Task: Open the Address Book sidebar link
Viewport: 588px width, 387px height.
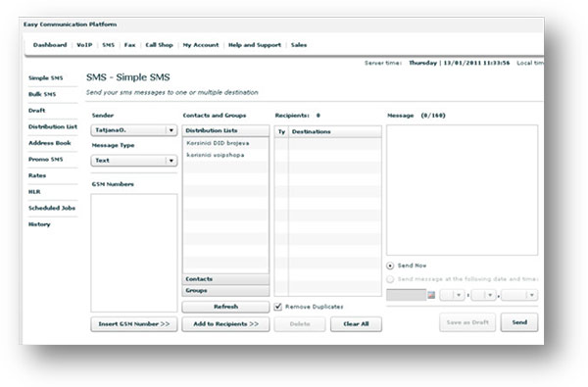Action: point(50,143)
